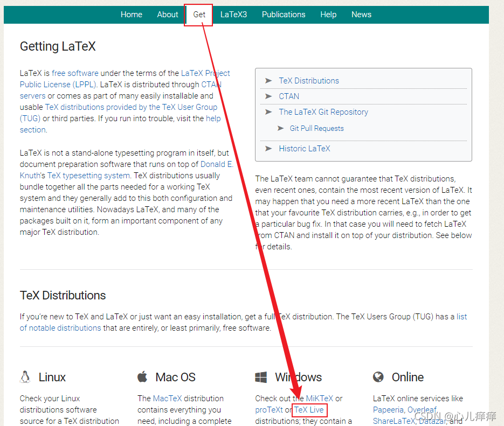This screenshot has height=426, width=504.
Task: Open the Datazar link
Action: tap(433, 421)
